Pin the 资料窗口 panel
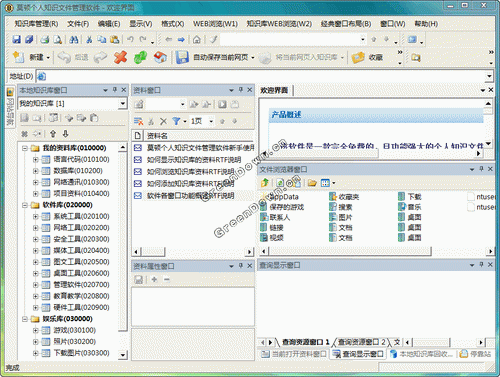The image size is (500, 377). 241,90
